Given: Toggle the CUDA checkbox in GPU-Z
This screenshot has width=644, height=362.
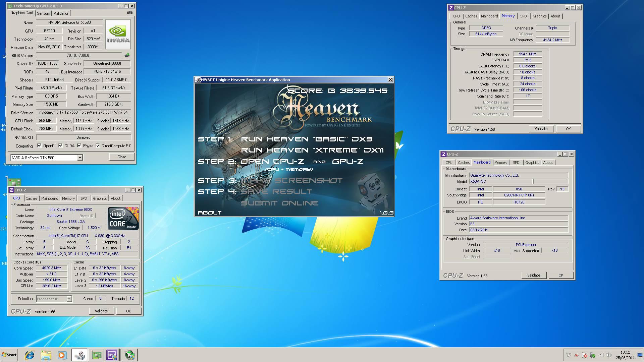Looking at the screenshot, I should tap(60, 146).
